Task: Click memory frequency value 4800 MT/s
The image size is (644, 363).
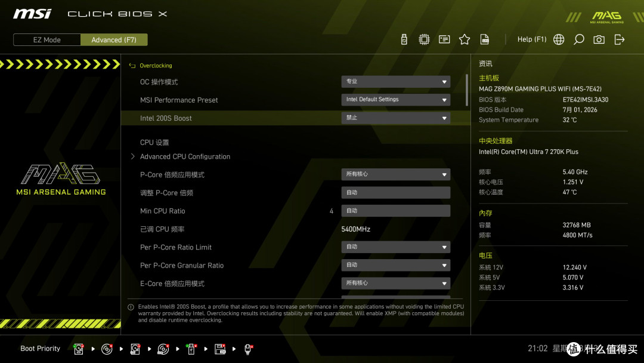Action: point(577,235)
